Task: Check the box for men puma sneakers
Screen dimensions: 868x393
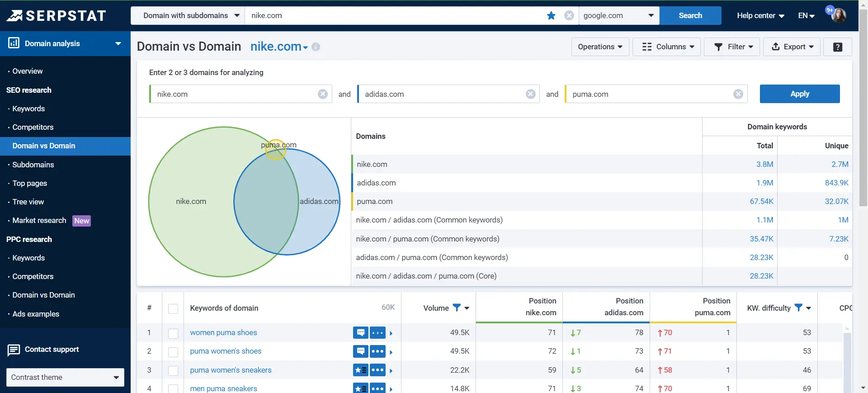Action: pyautogui.click(x=173, y=388)
